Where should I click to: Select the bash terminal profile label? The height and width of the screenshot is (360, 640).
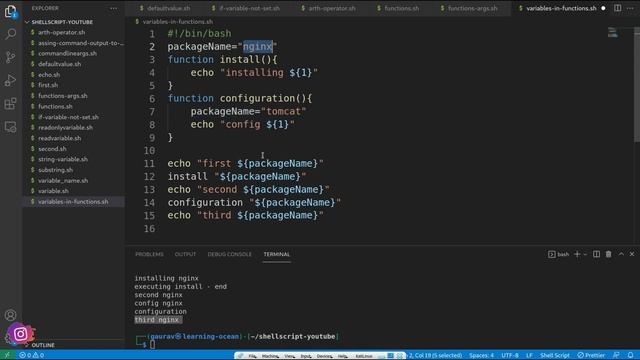(x=559, y=254)
